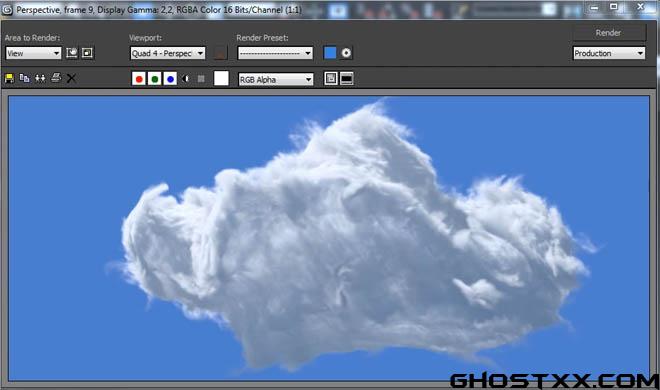Toggle the red channel display

(138, 79)
